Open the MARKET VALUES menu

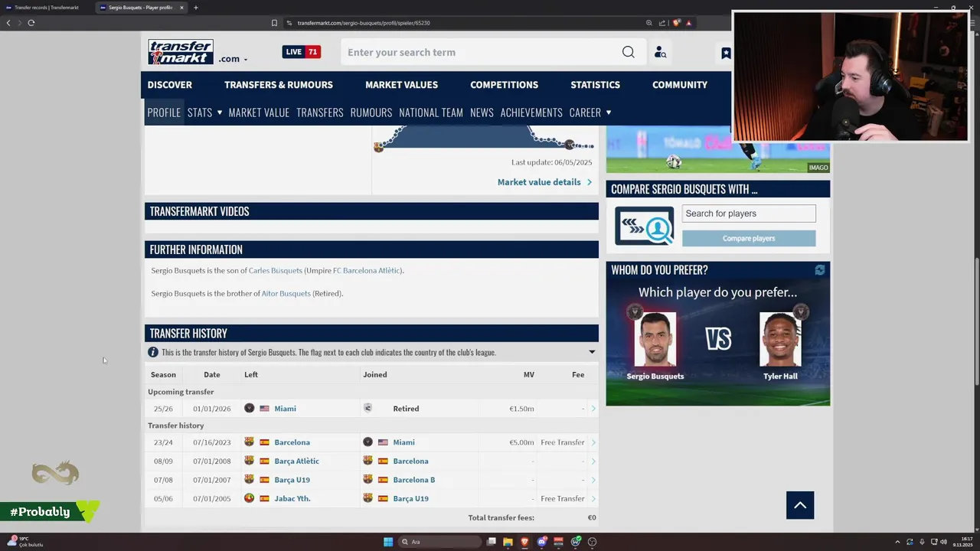(401, 85)
